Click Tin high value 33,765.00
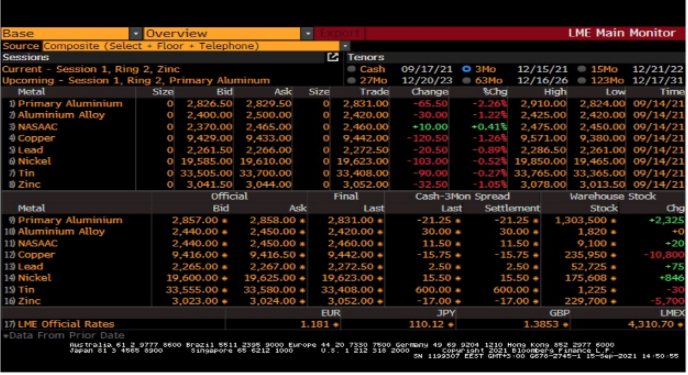688x375 pixels. tap(540, 173)
